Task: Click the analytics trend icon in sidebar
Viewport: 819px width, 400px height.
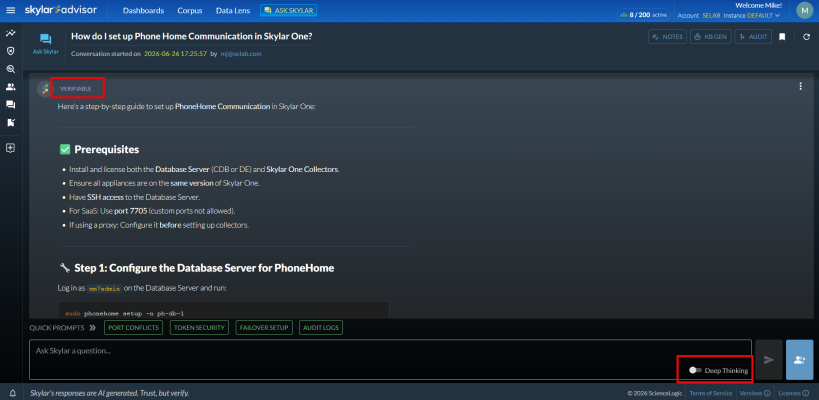Action: pos(10,33)
